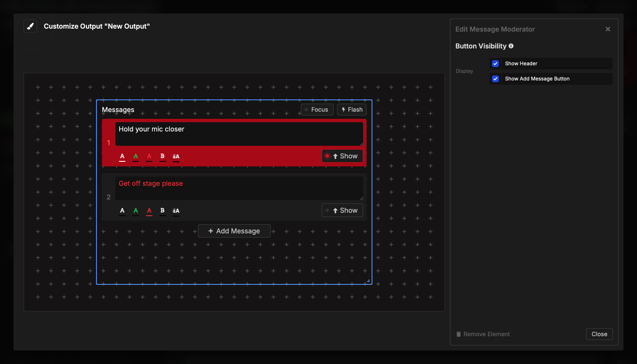Click the paintbrush Customize Output icon
The image size is (637, 364).
30,26
